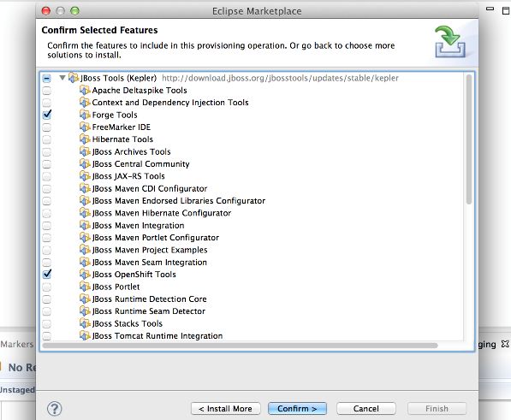Click the JBoss Archives Tools feature icon

tap(85, 151)
